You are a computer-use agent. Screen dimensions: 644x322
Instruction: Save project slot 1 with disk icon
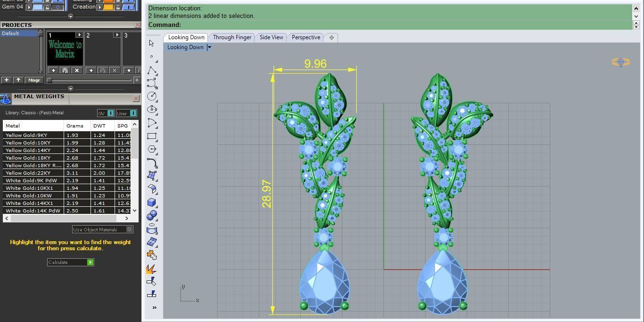65,70
